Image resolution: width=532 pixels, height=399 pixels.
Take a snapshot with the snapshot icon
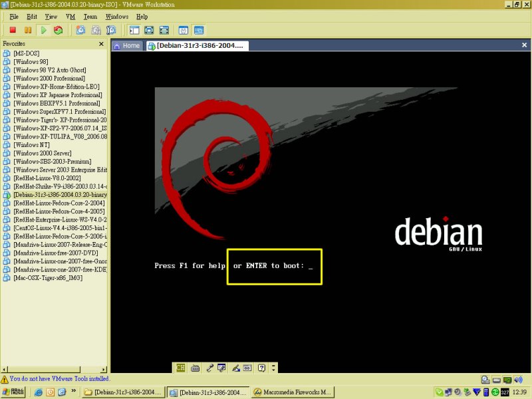pyautogui.click(x=80, y=30)
